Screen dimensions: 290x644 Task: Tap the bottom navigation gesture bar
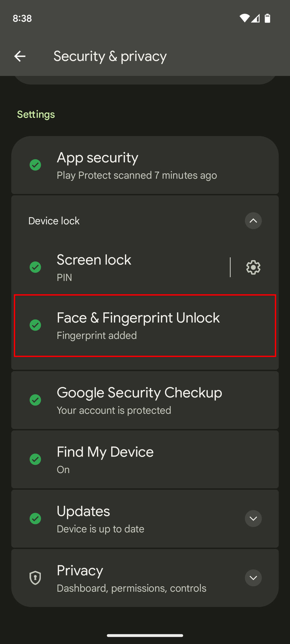click(145, 635)
